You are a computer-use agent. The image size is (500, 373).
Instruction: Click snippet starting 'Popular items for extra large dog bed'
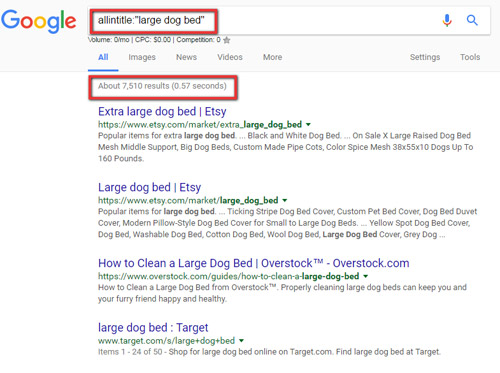tap(285, 147)
